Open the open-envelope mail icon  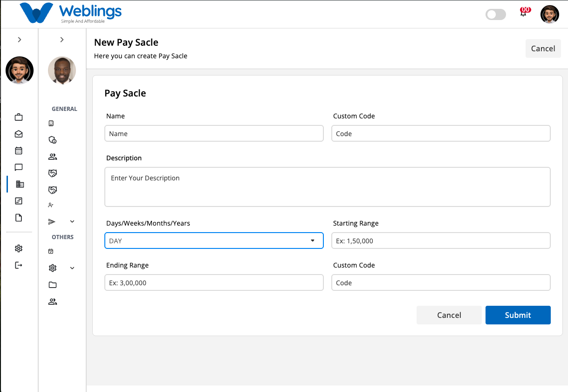19,134
